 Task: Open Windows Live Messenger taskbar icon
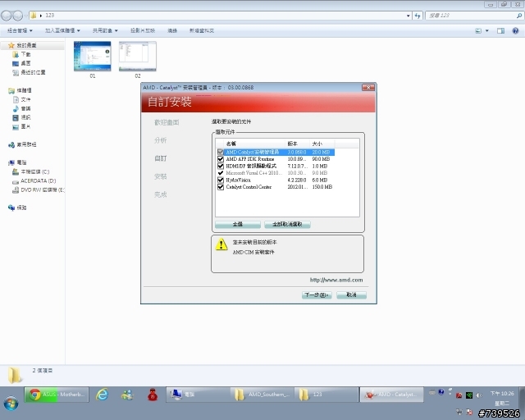coord(127,395)
